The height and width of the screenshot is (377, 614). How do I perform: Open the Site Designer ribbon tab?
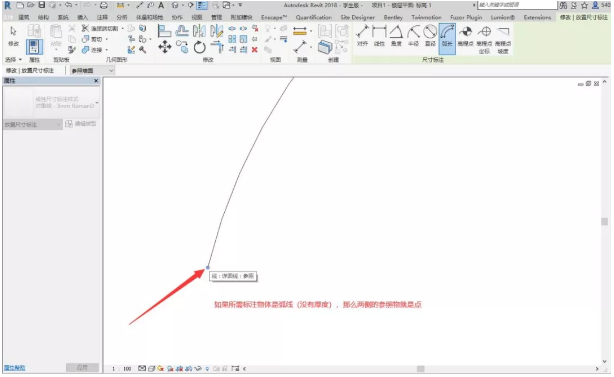click(358, 17)
